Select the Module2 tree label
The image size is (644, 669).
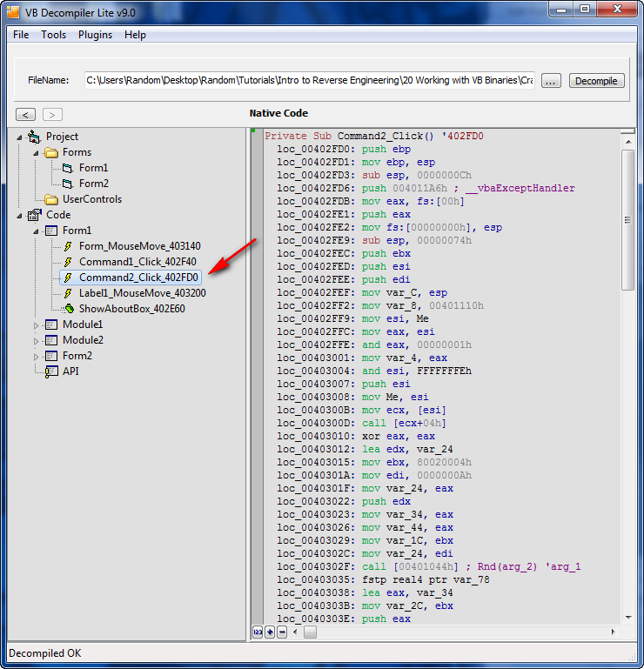coord(83,340)
